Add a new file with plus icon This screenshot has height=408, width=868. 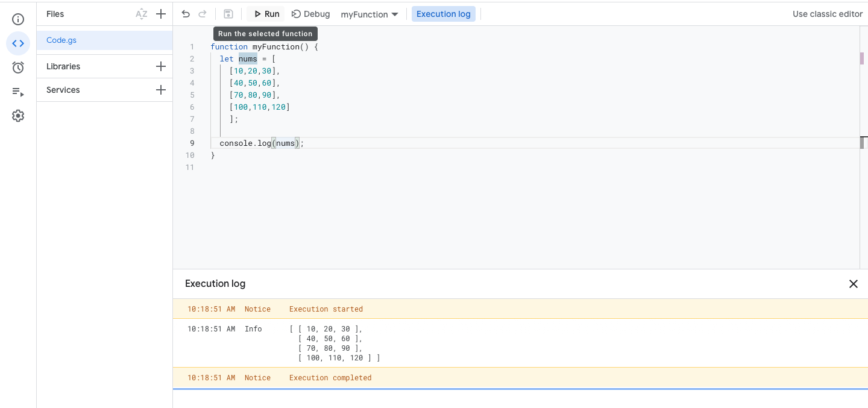pyautogui.click(x=161, y=14)
